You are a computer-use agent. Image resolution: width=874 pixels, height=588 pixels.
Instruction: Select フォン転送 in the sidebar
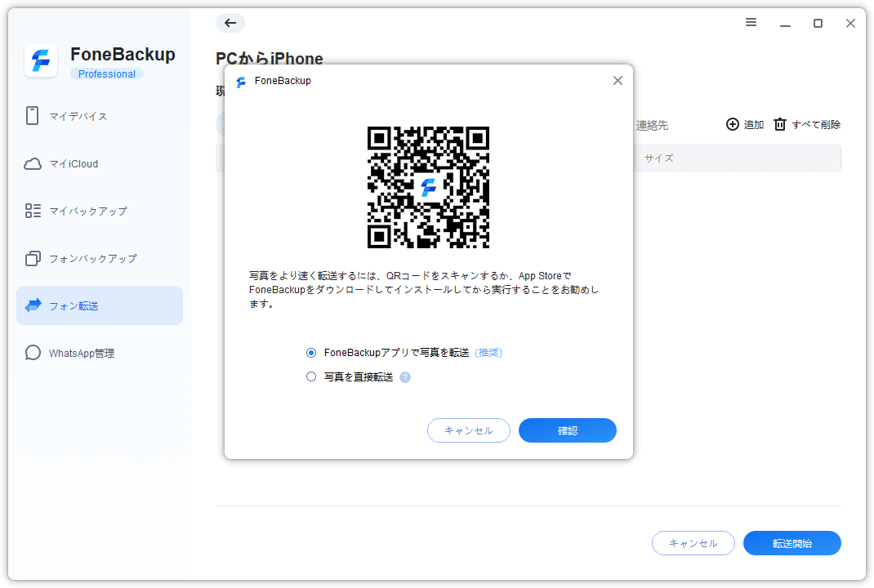click(100, 305)
